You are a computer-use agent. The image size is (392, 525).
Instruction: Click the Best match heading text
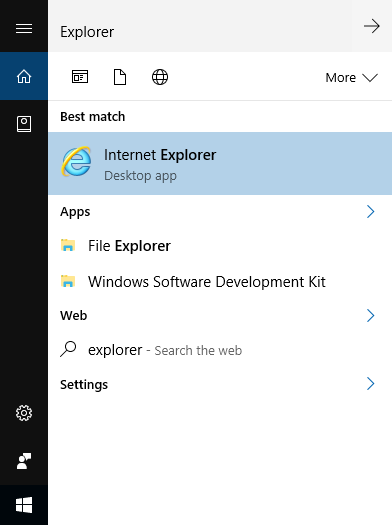(93, 117)
